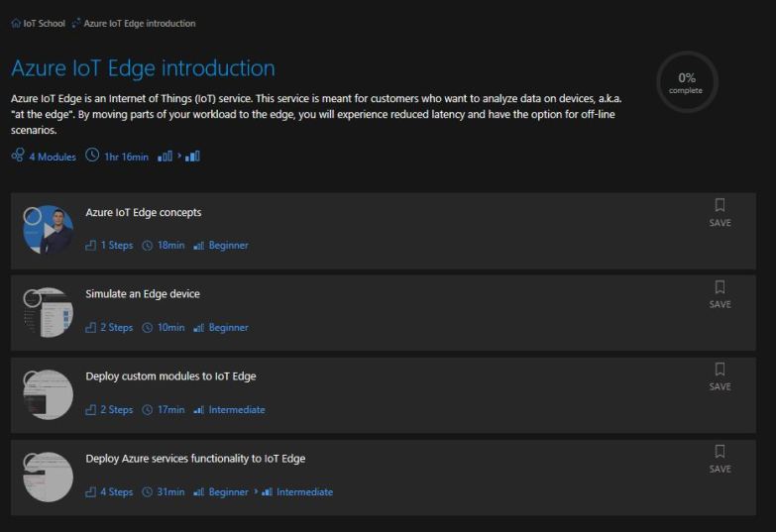Click the Beginner label on Azure IoT Edge concepts
The image size is (776, 532).
229,246
